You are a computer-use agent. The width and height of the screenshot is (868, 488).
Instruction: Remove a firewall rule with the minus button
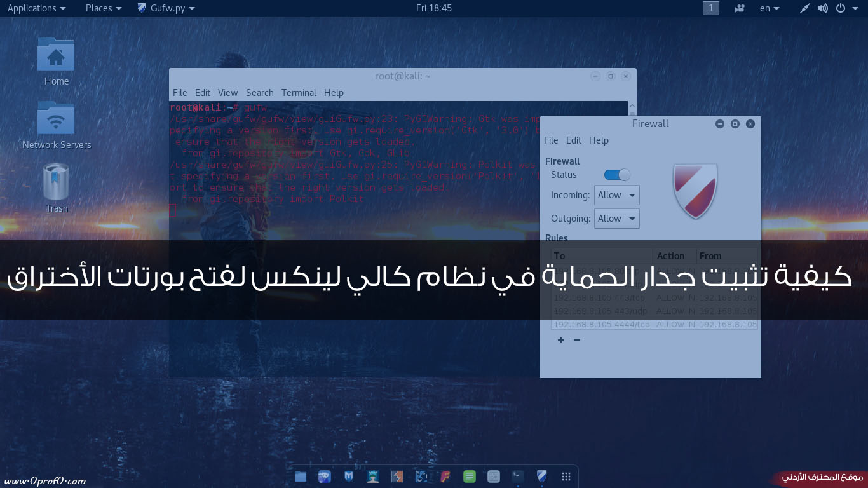coord(577,340)
